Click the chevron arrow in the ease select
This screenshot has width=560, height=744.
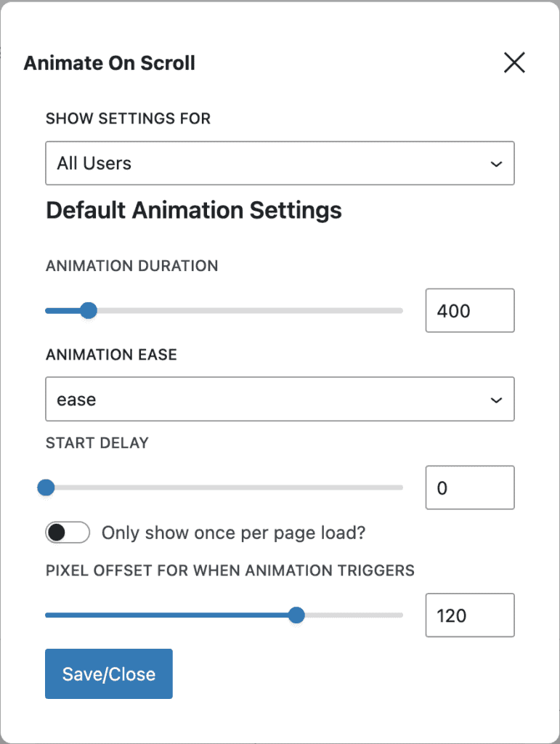[496, 400]
